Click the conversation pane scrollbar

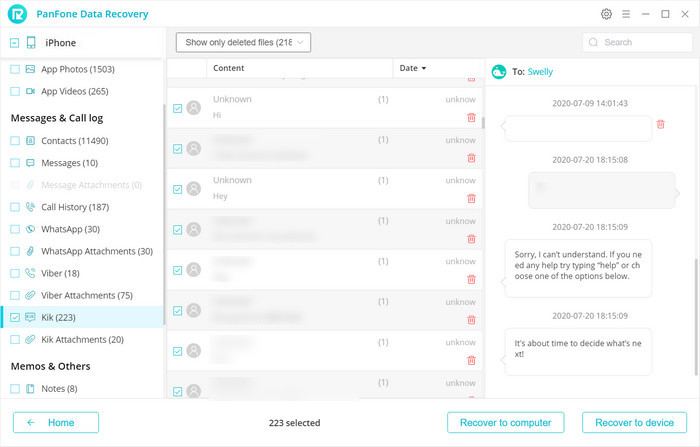696,317
